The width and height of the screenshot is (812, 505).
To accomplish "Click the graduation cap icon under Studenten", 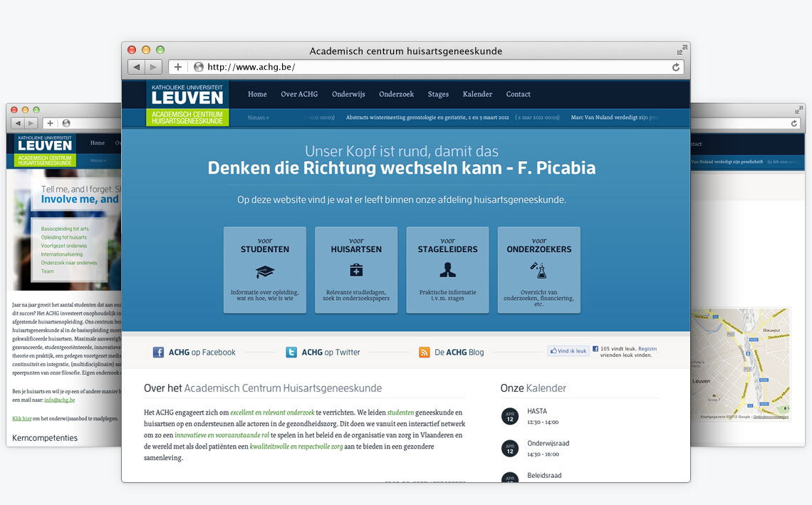I will pos(265,271).
